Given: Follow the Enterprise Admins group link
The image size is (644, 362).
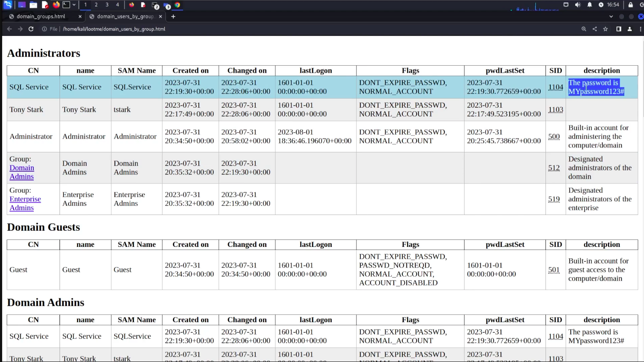Looking at the screenshot, I should tap(25, 204).
